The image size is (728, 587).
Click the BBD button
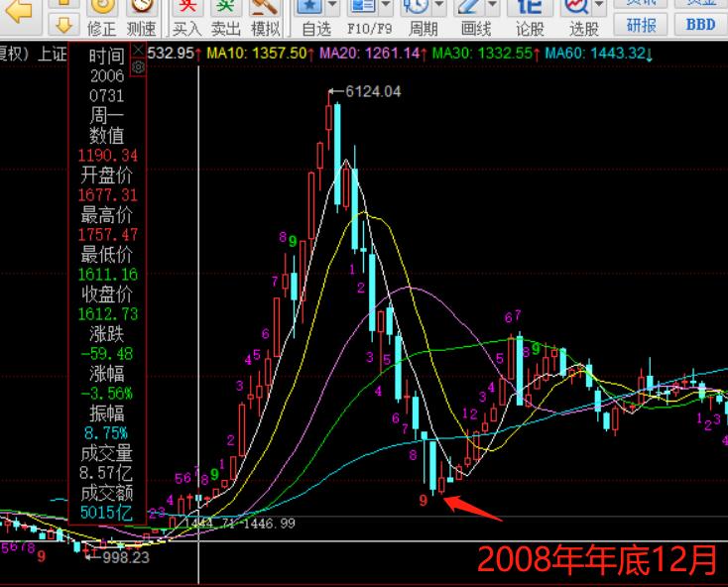coord(700,25)
